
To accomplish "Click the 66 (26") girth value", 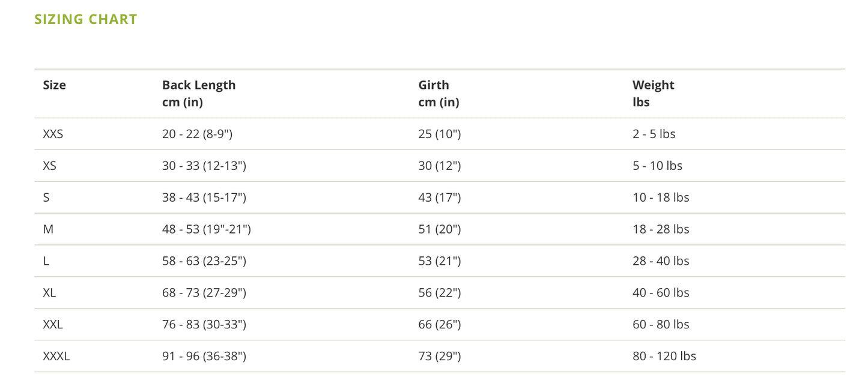I will (439, 325).
